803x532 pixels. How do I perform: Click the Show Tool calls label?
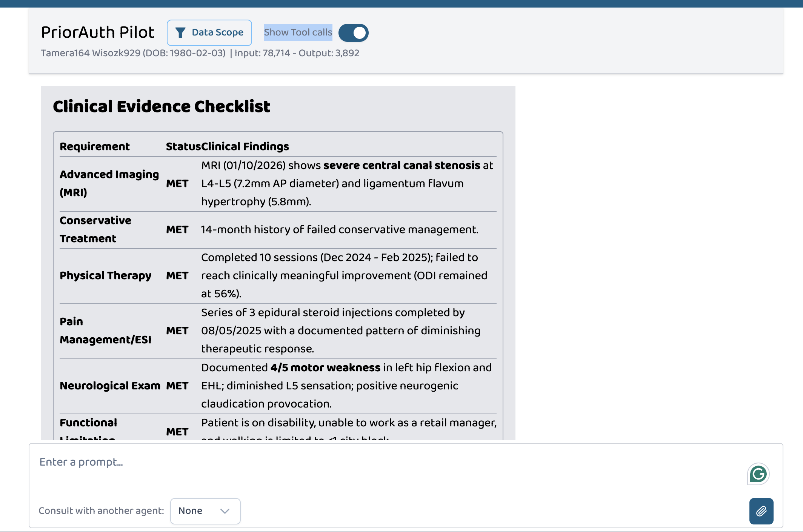(298, 32)
